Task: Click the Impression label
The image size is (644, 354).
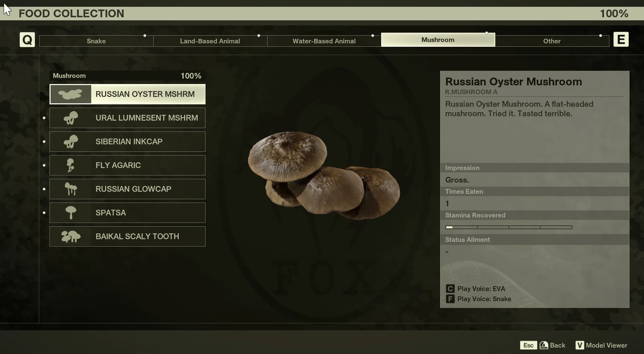Action: pyautogui.click(x=462, y=168)
